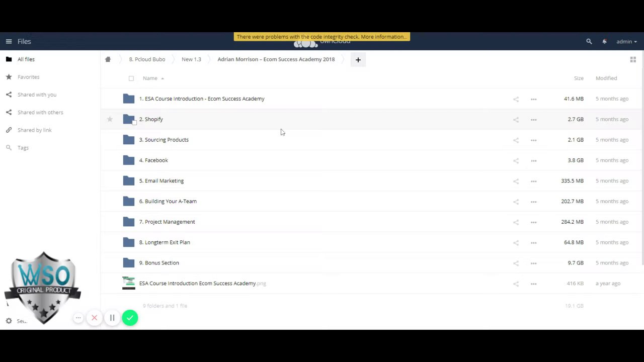The height and width of the screenshot is (362, 644).
Task: Open the notifications bell icon
Action: coord(604,41)
